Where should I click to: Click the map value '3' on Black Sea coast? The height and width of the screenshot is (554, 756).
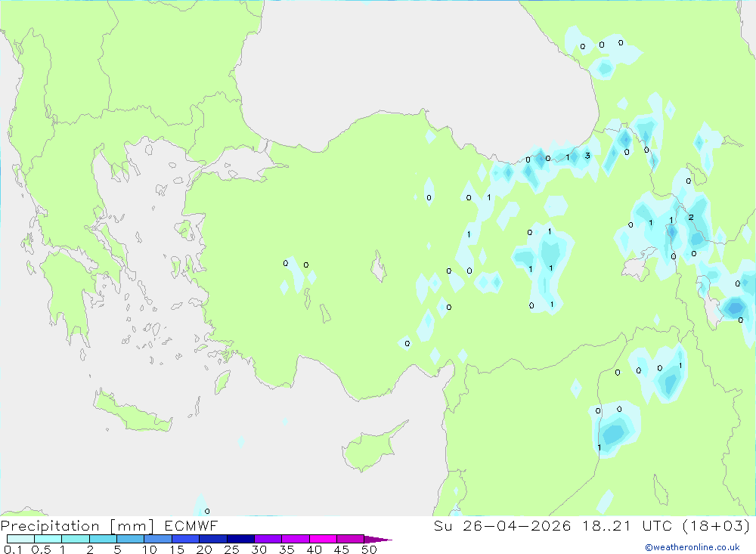pyautogui.click(x=587, y=156)
